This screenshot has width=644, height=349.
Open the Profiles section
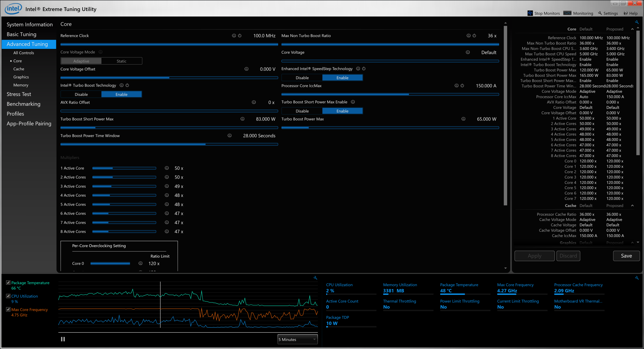(x=15, y=114)
